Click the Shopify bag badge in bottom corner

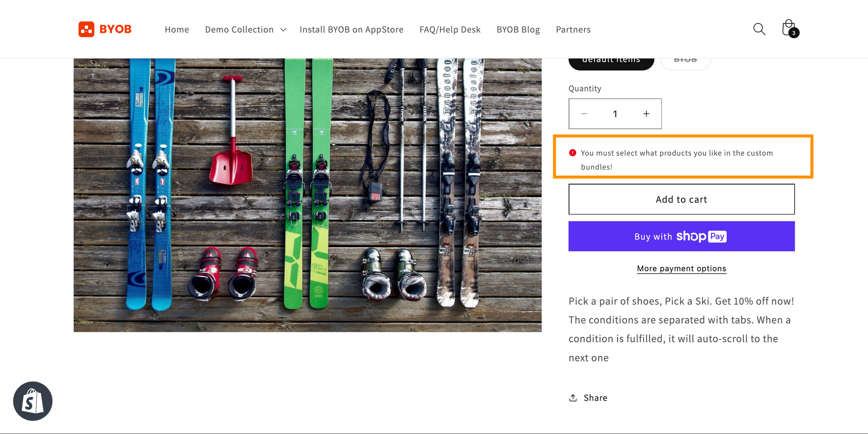33,401
